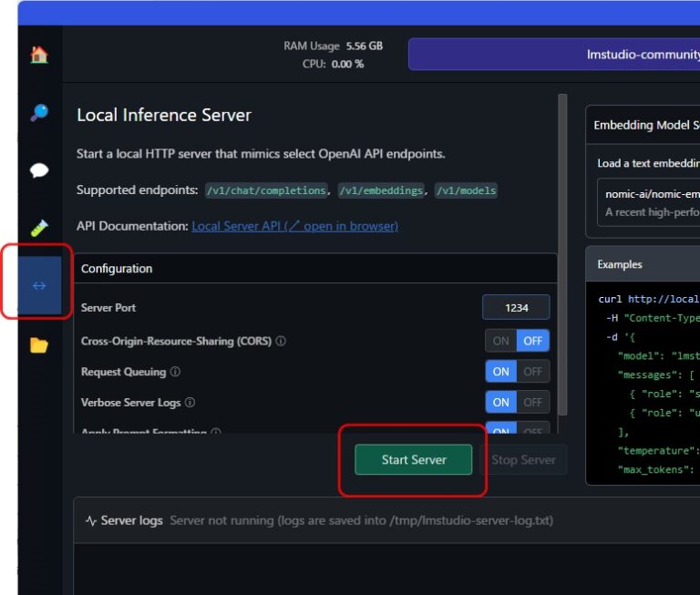Collapse the Configuration section header
Screen dimensions: 700x595
click(315, 269)
